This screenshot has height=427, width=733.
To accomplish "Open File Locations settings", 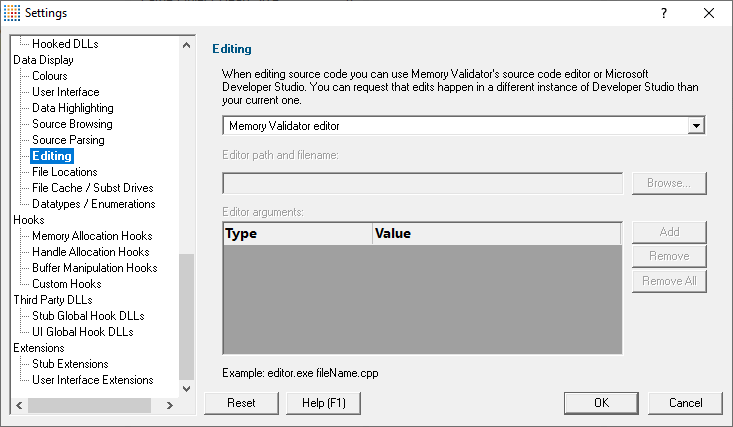I will click(65, 172).
